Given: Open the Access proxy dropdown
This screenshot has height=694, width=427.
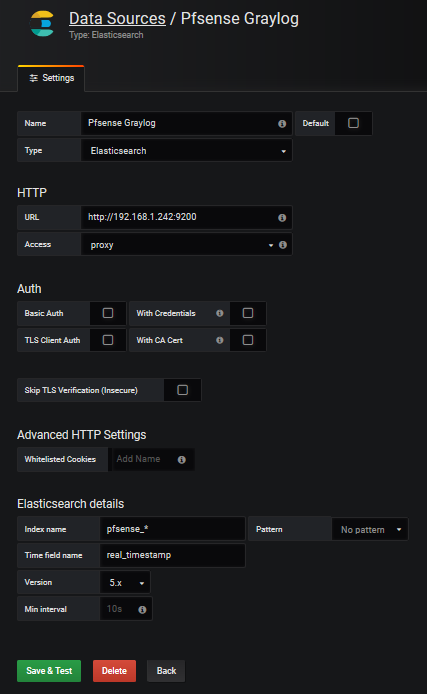Looking at the screenshot, I should coord(179,245).
